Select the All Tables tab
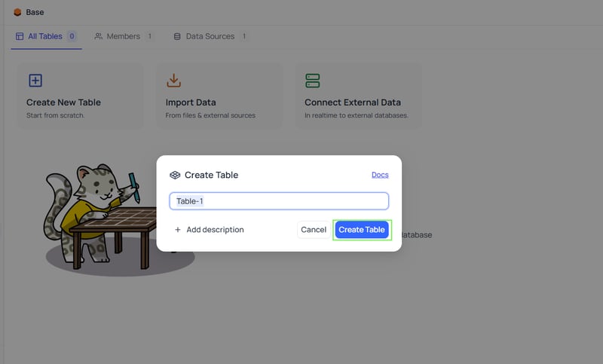 coord(46,36)
